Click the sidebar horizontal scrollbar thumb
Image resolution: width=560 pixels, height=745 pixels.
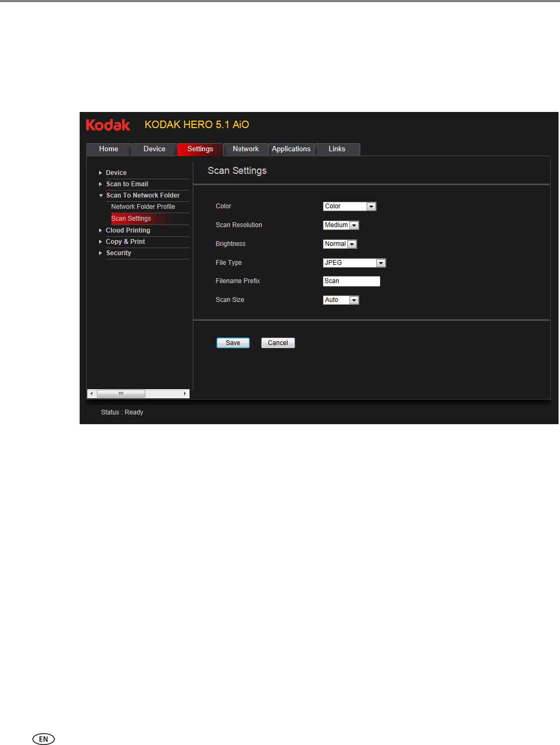point(121,393)
